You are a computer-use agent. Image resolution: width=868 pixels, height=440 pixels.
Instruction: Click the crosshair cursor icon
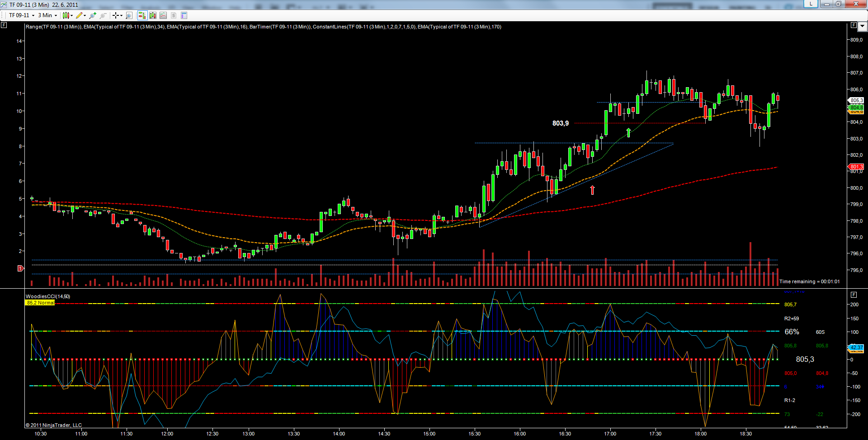116,15
